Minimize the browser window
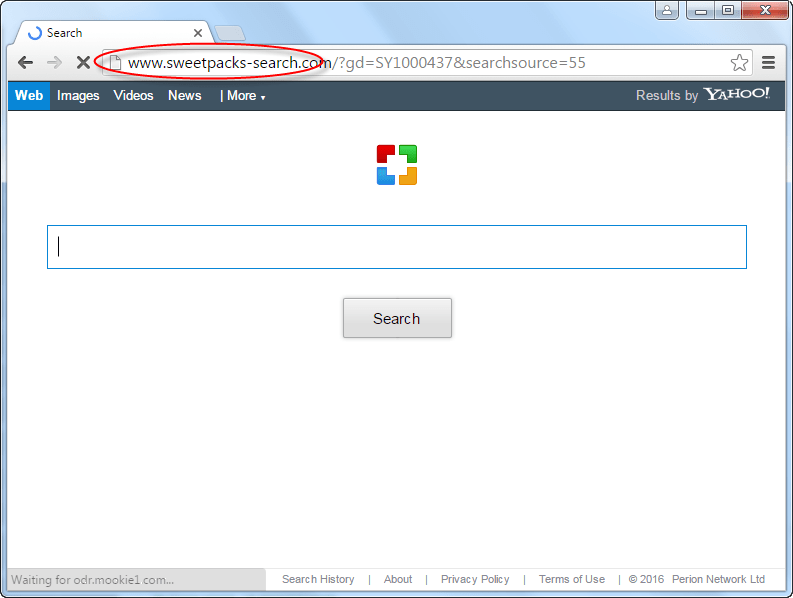Viewport: 793px width, 598px height. pyautogui.click(x=700, y=10)
